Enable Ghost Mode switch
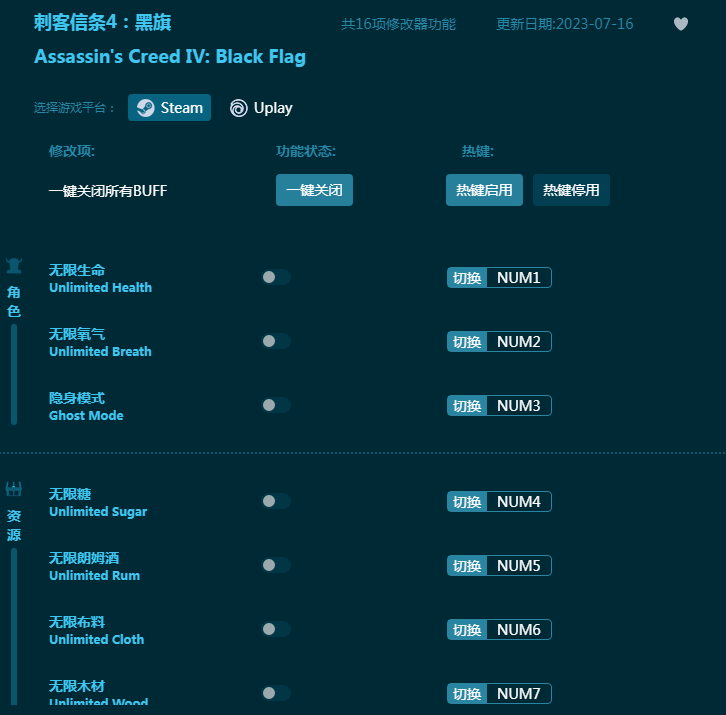The width and height of the screenshot is (726, 715). [276, 405]
